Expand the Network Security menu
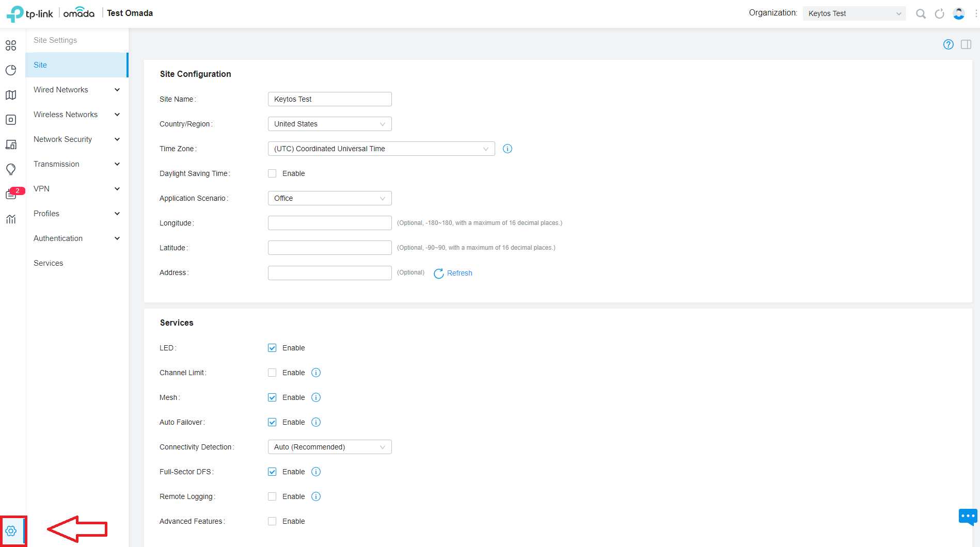The height and width of the screenshot is (547, 980). (x=77, y=139)
